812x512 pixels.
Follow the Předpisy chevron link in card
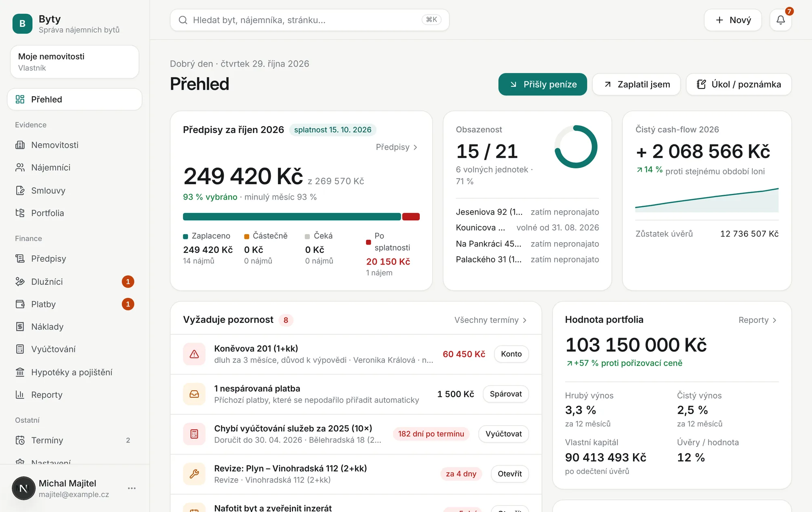click(397, 147)
